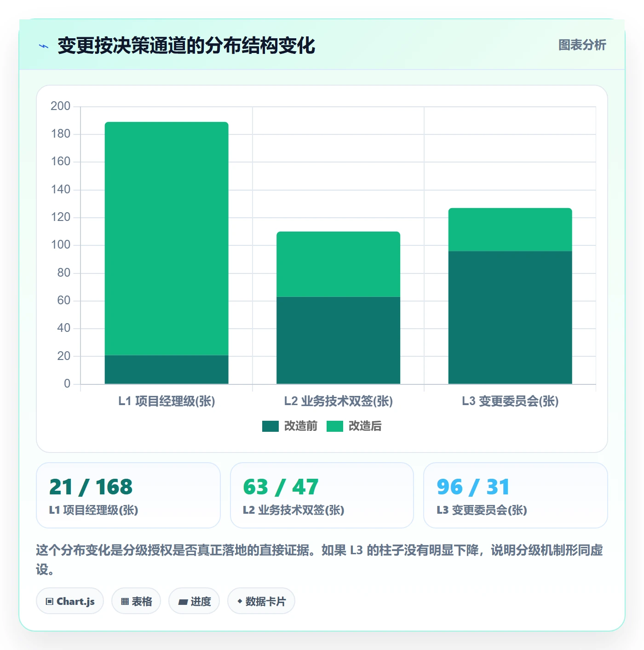Select the 21 / 168 data card
Image resolution: width=644 pixels, height=650 pixels.
128,495
